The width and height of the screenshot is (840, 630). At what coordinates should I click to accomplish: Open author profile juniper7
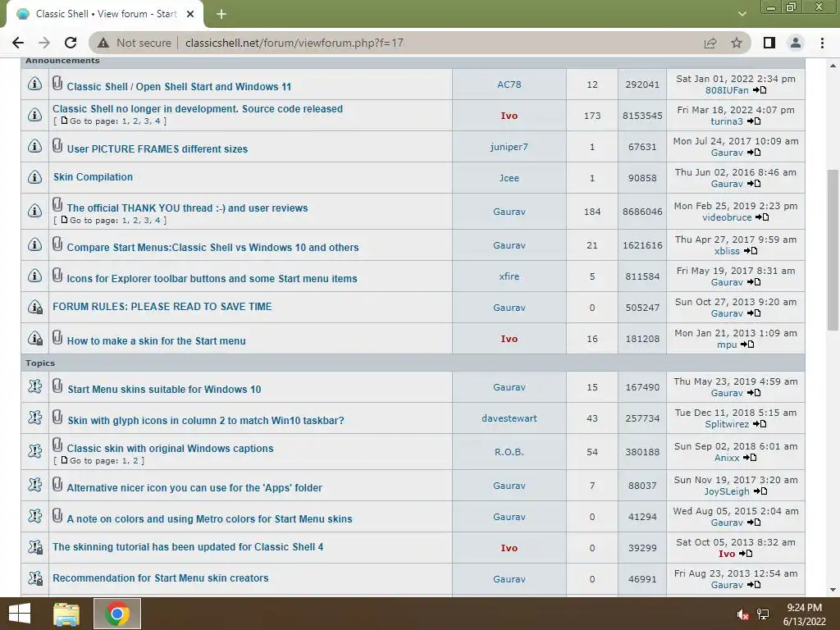click(x=509, y=146)
